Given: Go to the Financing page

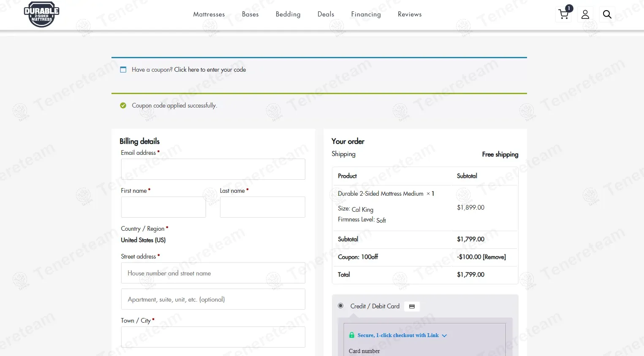Looking at the screenshot, I should [366, 14].
